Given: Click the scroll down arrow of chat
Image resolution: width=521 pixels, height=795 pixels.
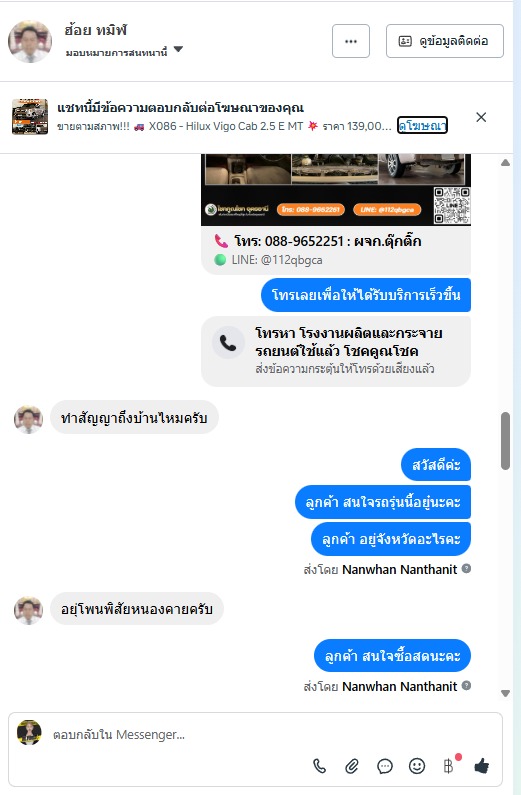Looking at the screenshot, I should coord(505,693).
